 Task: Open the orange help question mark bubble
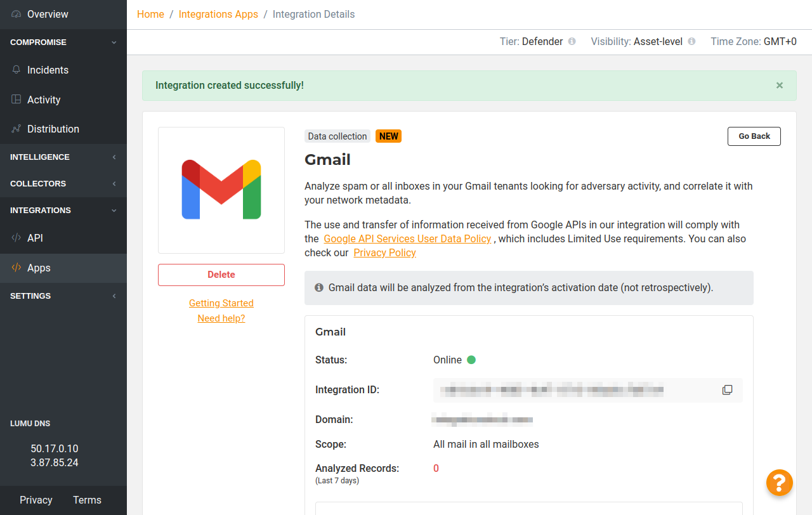pyautogui.click(x=780, y=483)
